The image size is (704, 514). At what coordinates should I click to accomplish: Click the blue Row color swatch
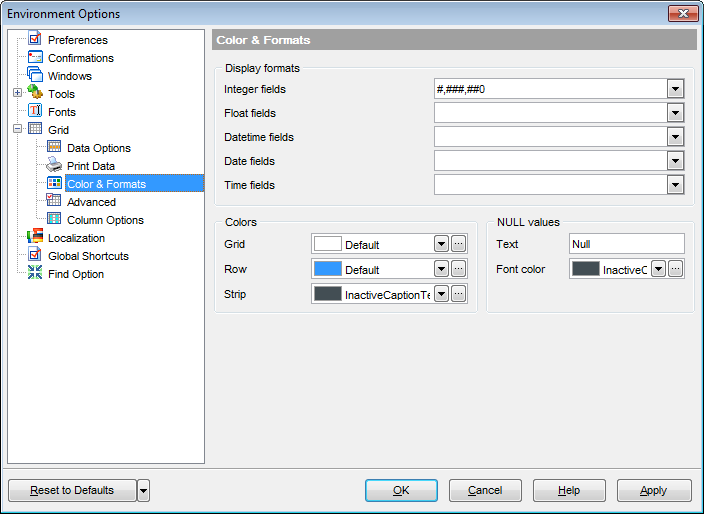(328, 269)
